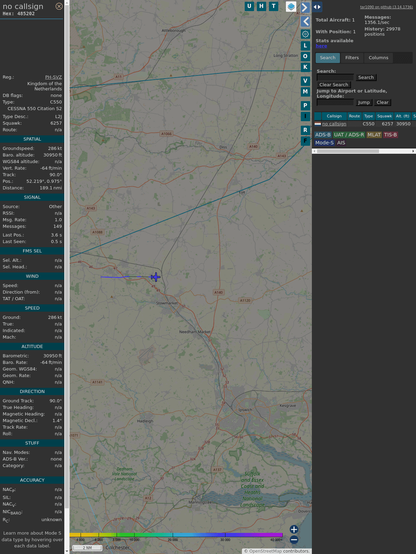Viewport: 416px width, 554px height.
Task: Click the O map button
Action: (305, 56)
